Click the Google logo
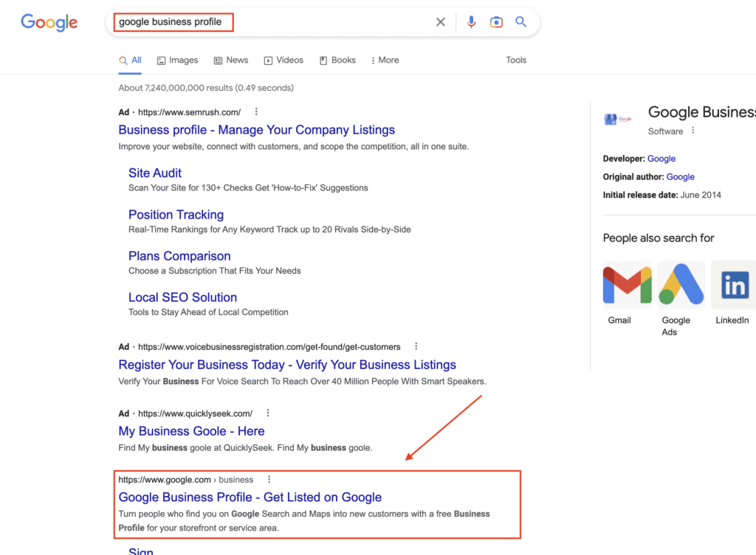The image size is (756, 555). coord(49,22)
